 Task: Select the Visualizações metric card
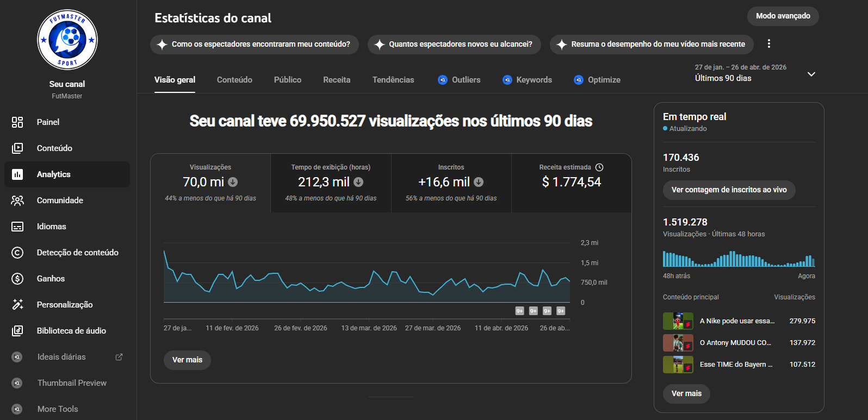click(210, 183)
